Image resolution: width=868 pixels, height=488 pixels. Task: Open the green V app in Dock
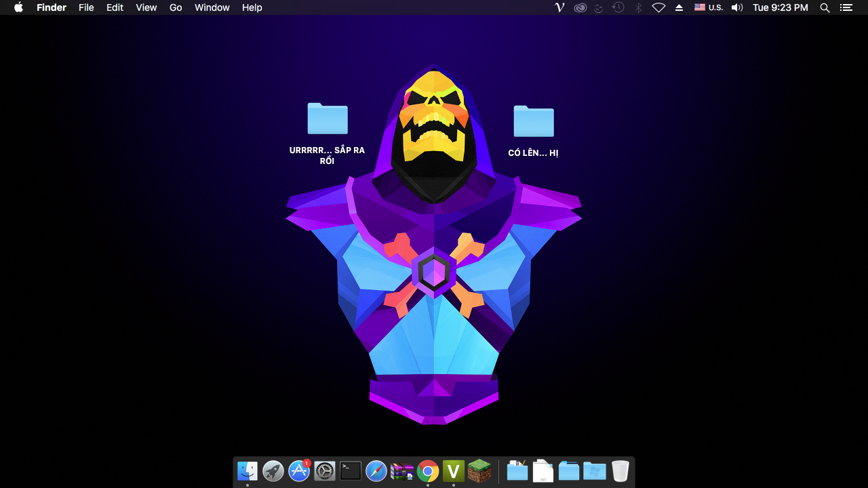pyautogui.click(x=454, y=471)
